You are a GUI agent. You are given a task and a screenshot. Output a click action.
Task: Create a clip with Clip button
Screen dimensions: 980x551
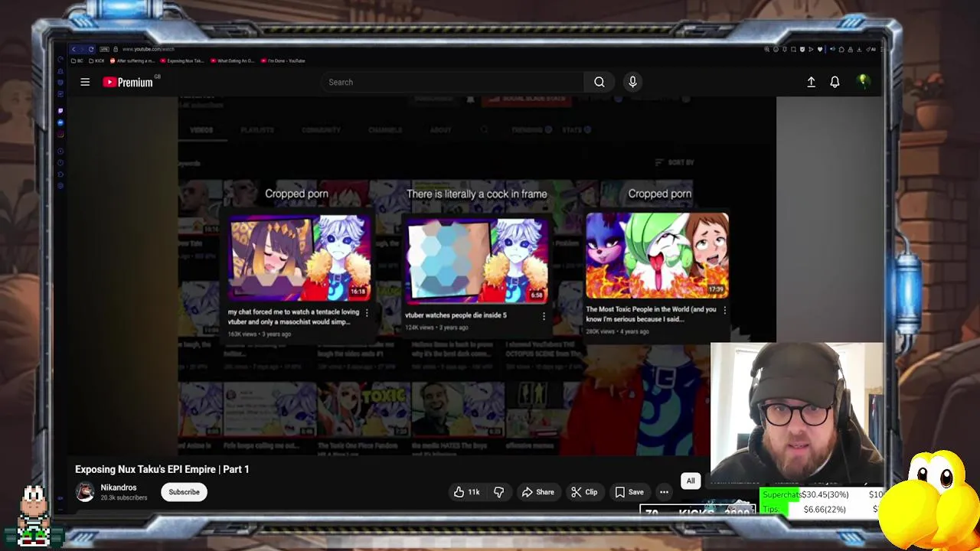point(584,492)
